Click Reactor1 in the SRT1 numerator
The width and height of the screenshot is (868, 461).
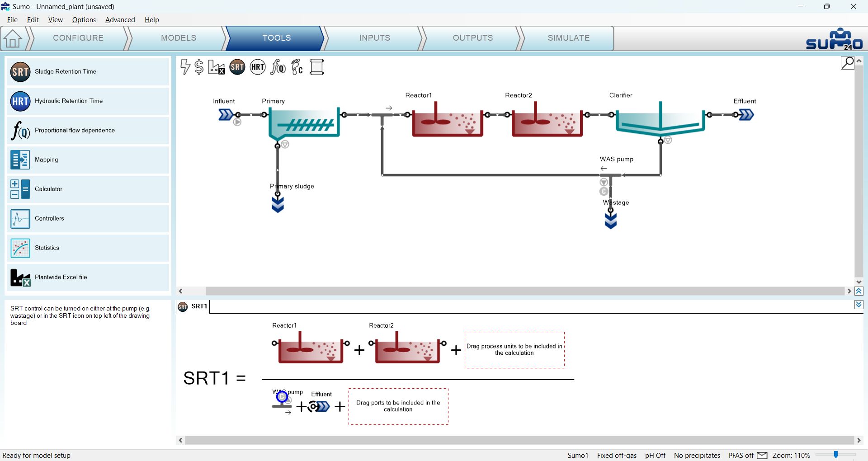point(311,347)
